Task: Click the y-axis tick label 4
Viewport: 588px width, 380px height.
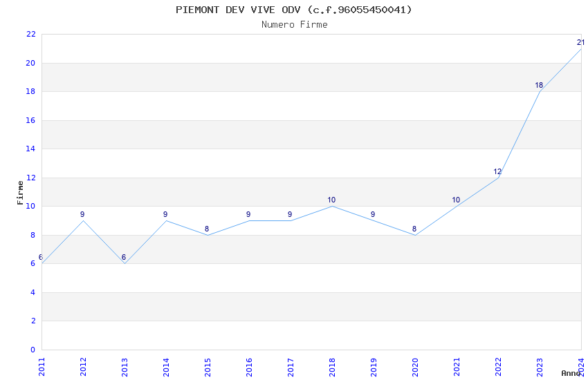Action: pos(33,292)
